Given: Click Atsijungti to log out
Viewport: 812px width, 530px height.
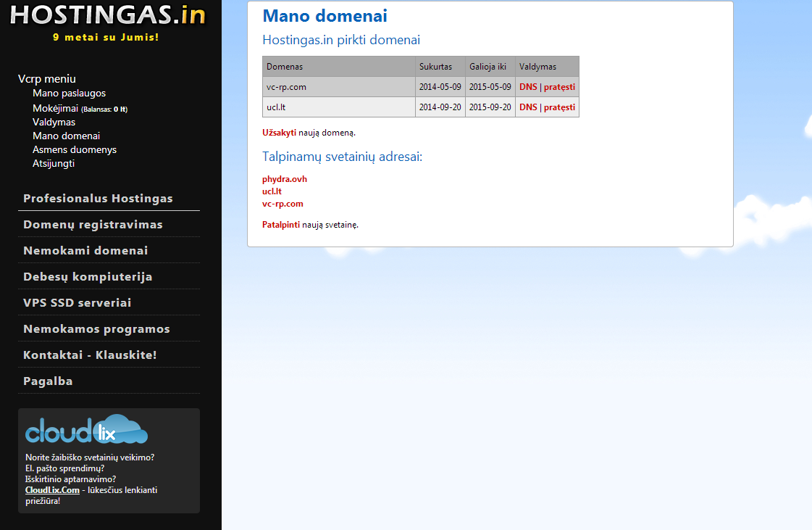Looking at the screenshot, I should [x=54, y=163].
